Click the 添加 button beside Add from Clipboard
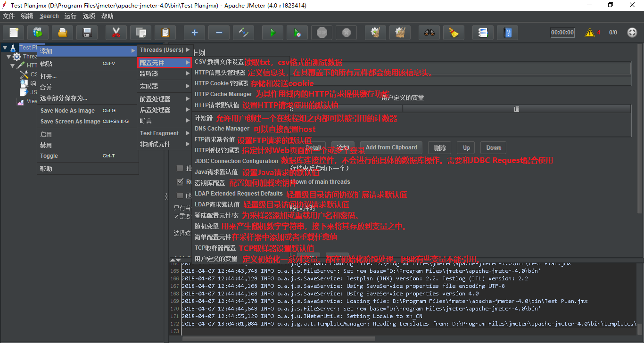Viewport: 644px width, 343px height. tap(343, 147)
